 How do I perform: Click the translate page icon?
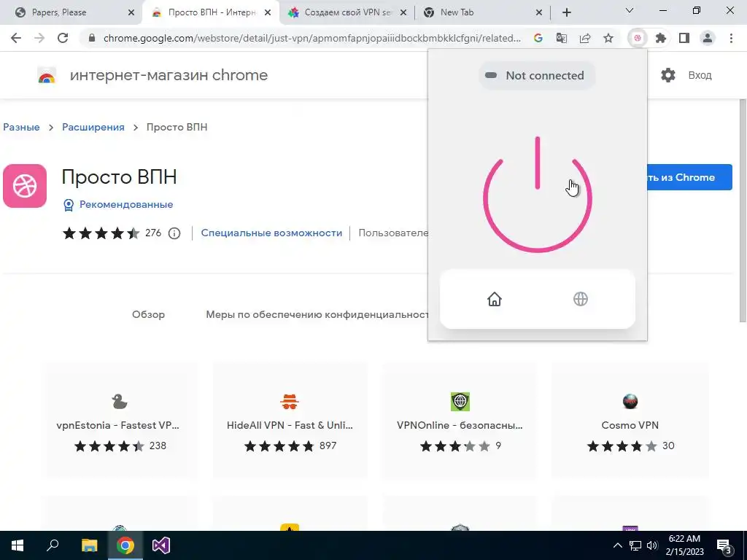tap(562, 38)
